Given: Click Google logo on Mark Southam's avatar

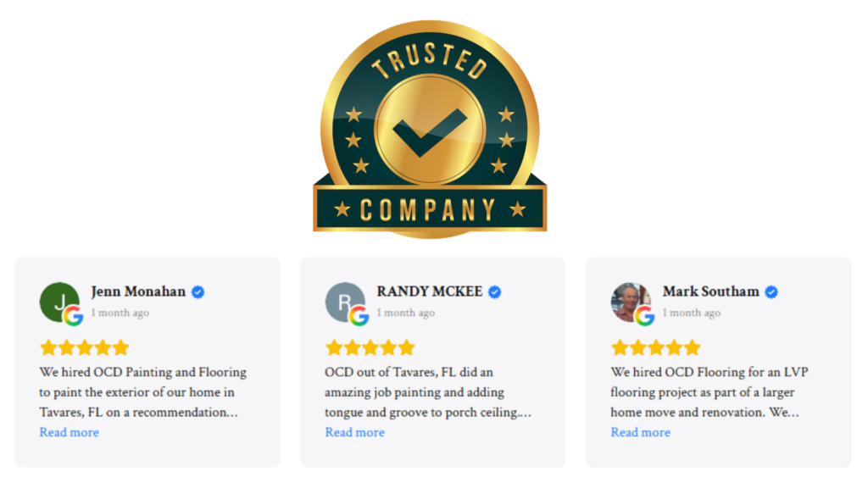Looking at the screenshot, I should 644,316.
